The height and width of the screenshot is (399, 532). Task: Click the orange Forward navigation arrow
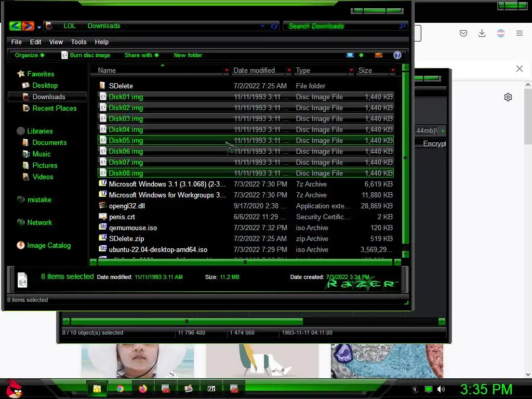(x=28, y=26)
